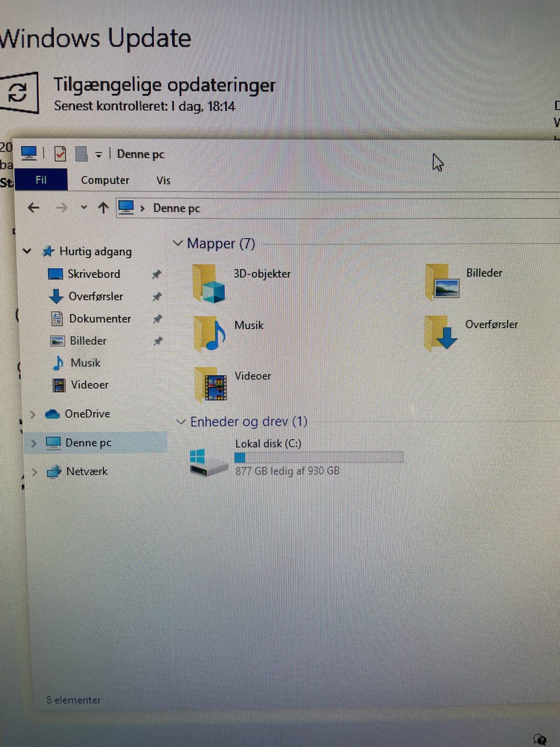Select Netværk in the sidebar
The width and height of the screenshot is (560, 747).
[87, 471]
